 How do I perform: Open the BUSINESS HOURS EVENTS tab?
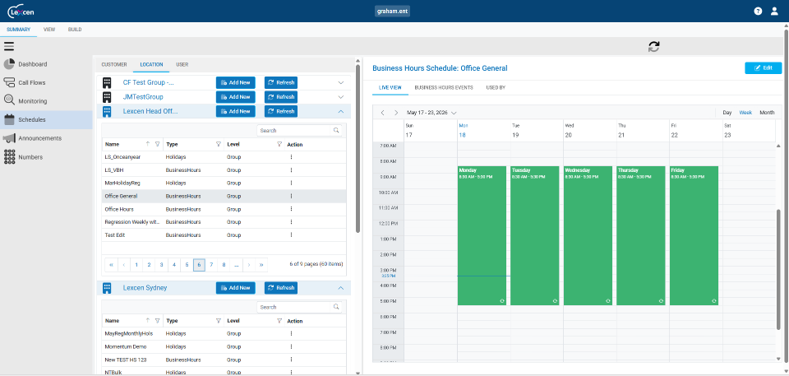[x=444, y=88]
